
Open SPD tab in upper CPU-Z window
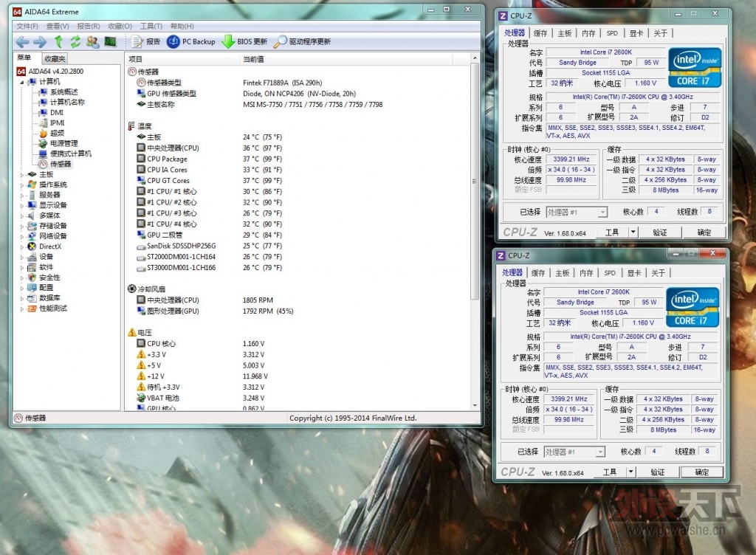click(612, 33)
